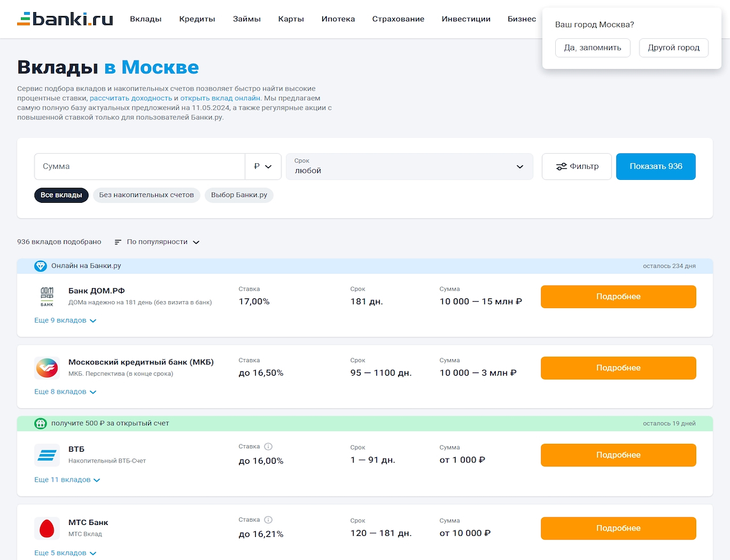Click 10 000 — 15 млн ₽ sum
Image resolution: width=730 pixels, height=560 pixels.
coord(480,302)
